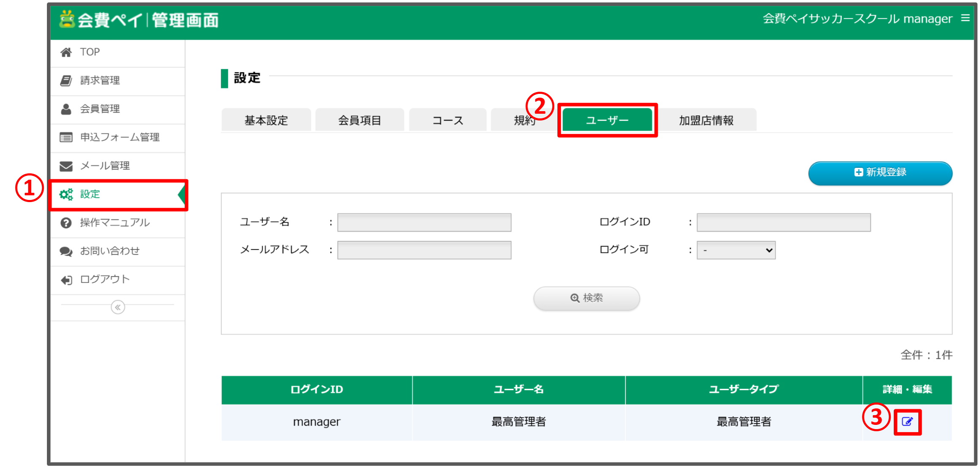Screen dimensions: 980x468
Task: Open 会員管理 member management
Action: pyautogui.click(x=100, y=109)
